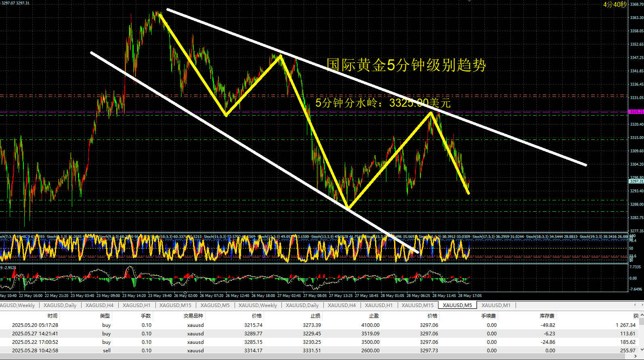Switch to the XAUUSD,M1 tab

pos(496,305)
